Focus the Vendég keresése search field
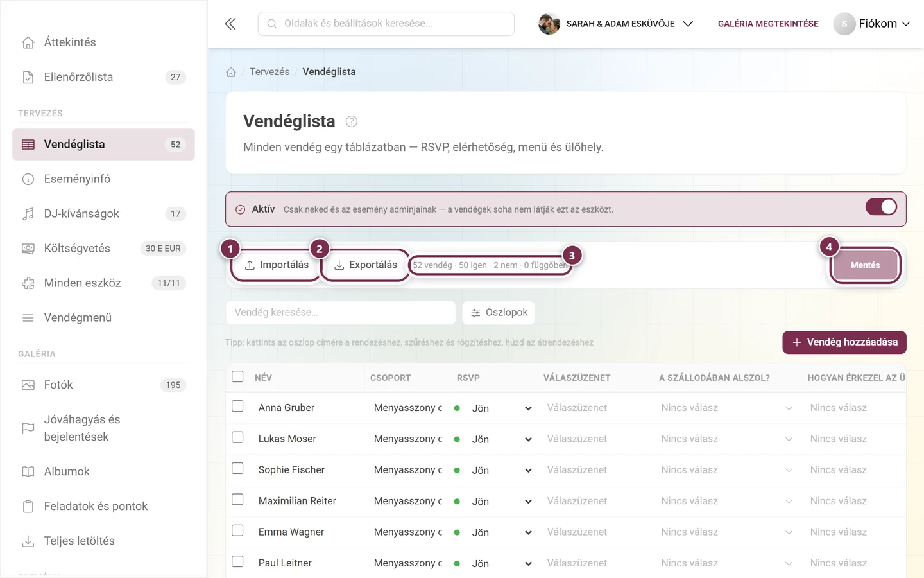The height and width of the screenshot is (578, 924). [x=341, y=313]
